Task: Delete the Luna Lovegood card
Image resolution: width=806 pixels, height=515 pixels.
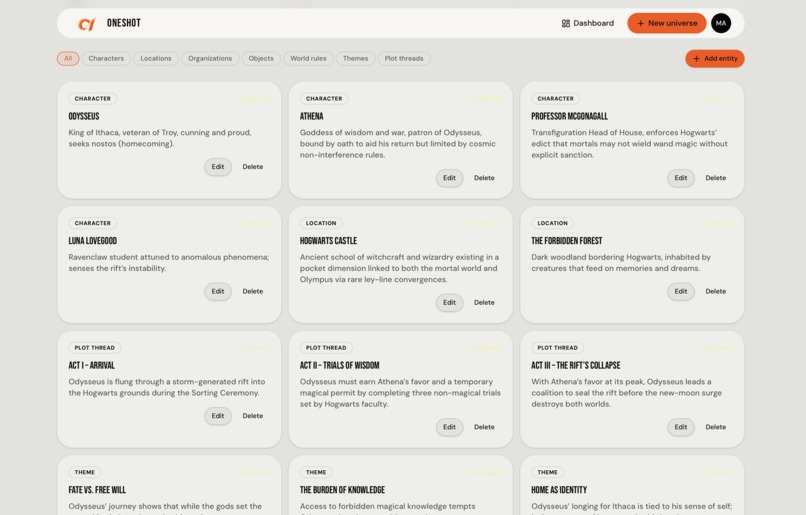Action: coord(252,291)
